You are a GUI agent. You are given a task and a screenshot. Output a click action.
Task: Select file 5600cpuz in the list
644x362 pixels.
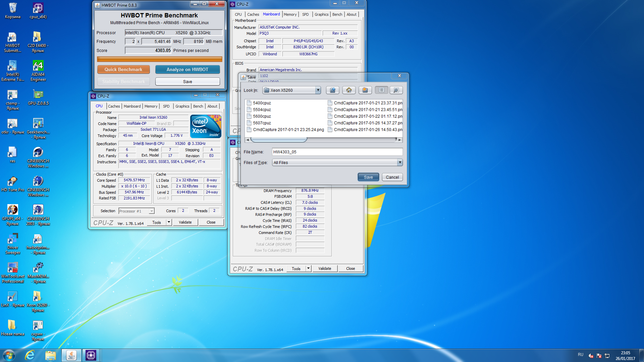[x=259, y=116]
